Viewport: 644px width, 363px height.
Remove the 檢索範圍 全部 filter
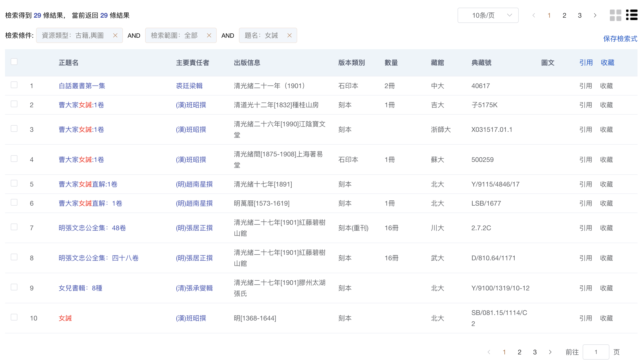tap(209, 36)
